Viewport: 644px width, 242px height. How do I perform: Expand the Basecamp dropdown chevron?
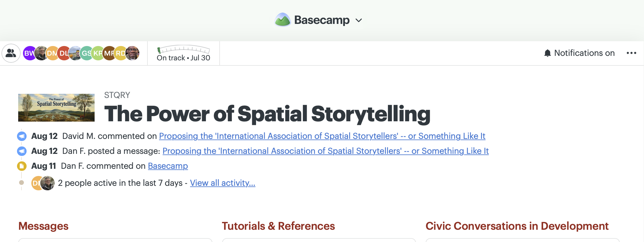(359, 20)
